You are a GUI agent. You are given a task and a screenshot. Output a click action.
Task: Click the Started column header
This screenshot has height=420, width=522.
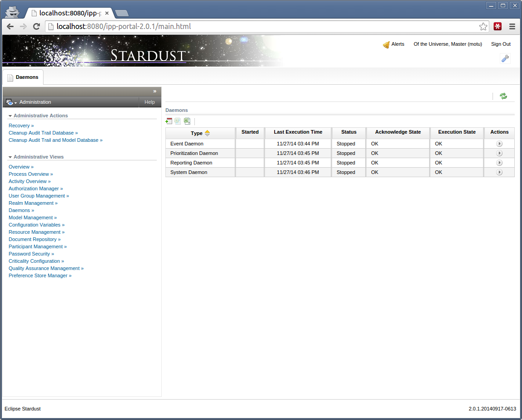250,132
